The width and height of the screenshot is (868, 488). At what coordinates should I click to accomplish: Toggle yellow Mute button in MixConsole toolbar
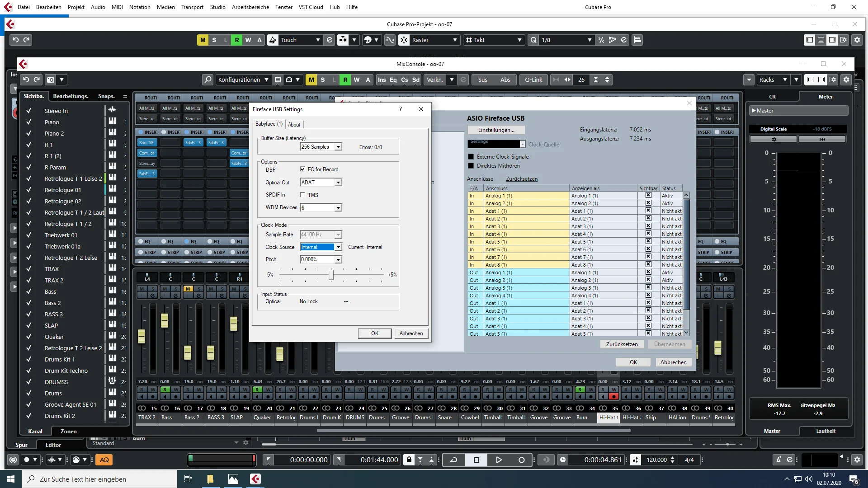pos(311,80)
